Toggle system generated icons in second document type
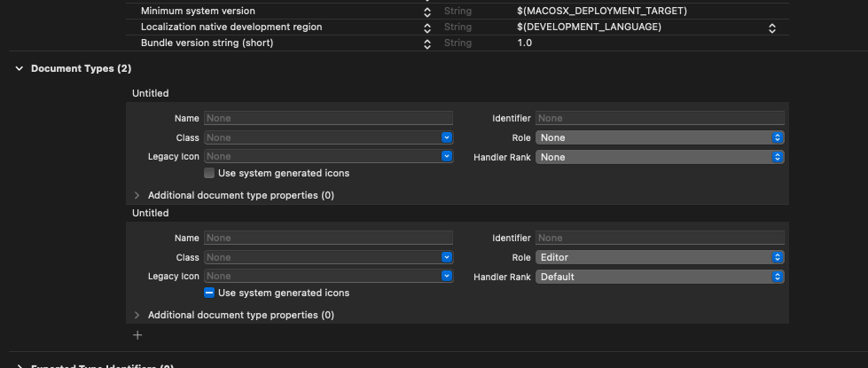 pos(209,293)
